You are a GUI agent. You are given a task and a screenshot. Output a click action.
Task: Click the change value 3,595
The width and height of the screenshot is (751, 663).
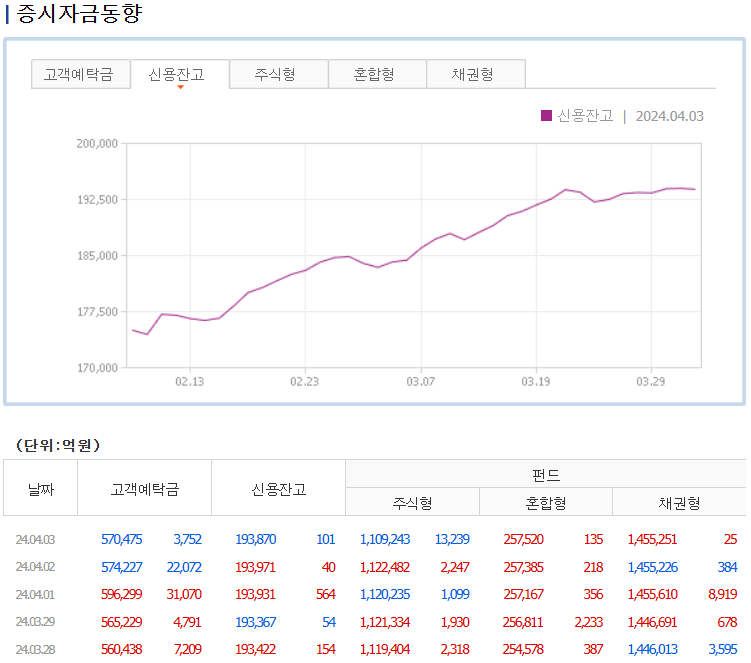click(x=723, y=650)
